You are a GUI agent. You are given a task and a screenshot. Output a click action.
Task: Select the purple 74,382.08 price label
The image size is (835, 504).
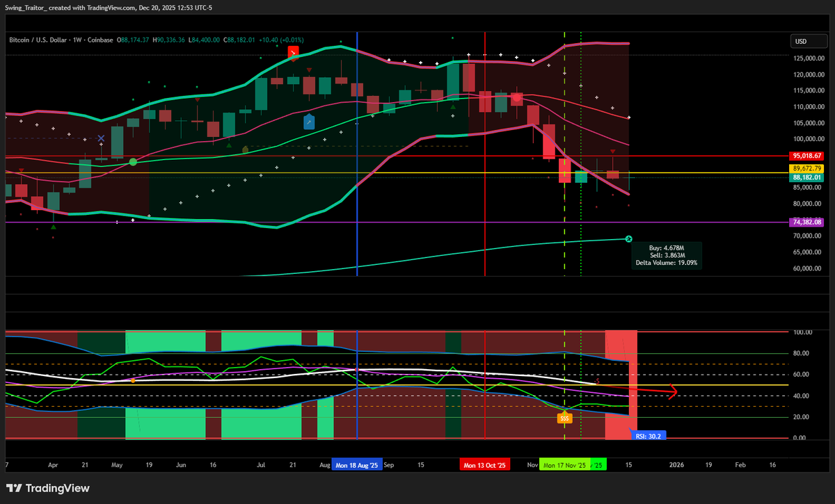click(x=807, y=222)
